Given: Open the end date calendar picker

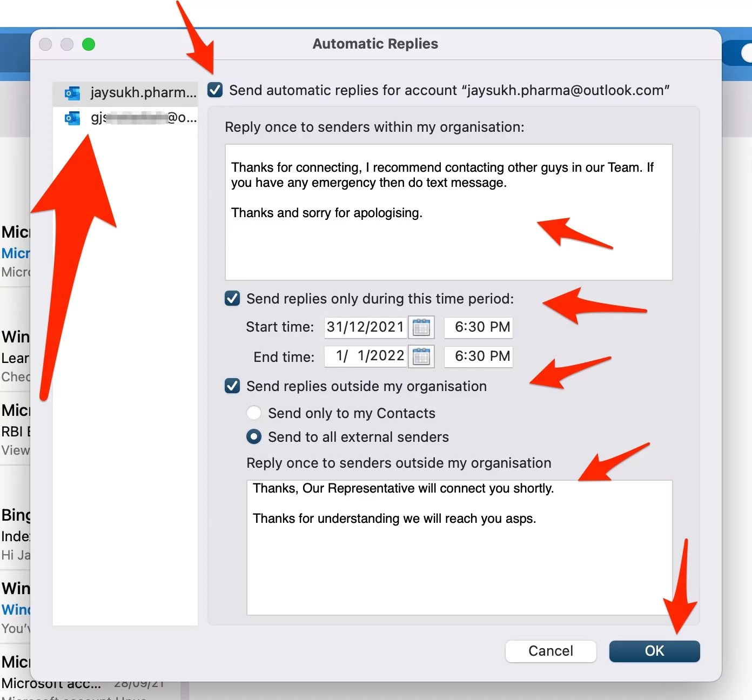Looking at the screenshot, I should click(x=422, y=356).
